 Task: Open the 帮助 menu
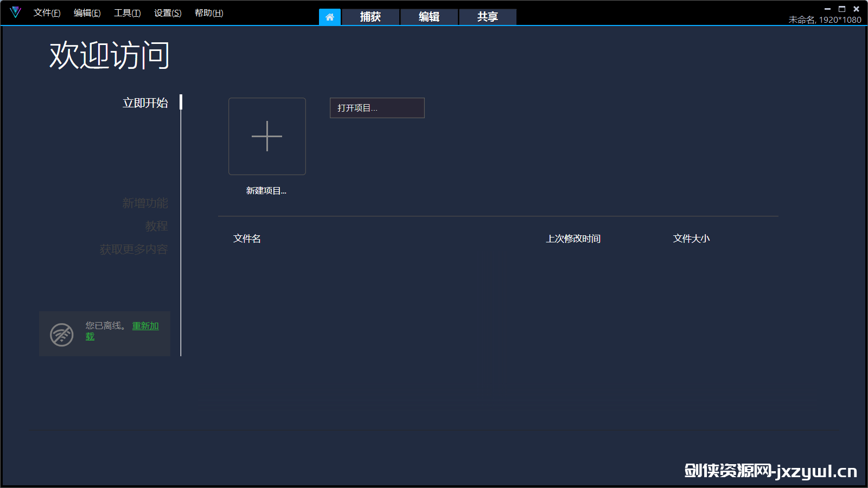tap(209, 13)
